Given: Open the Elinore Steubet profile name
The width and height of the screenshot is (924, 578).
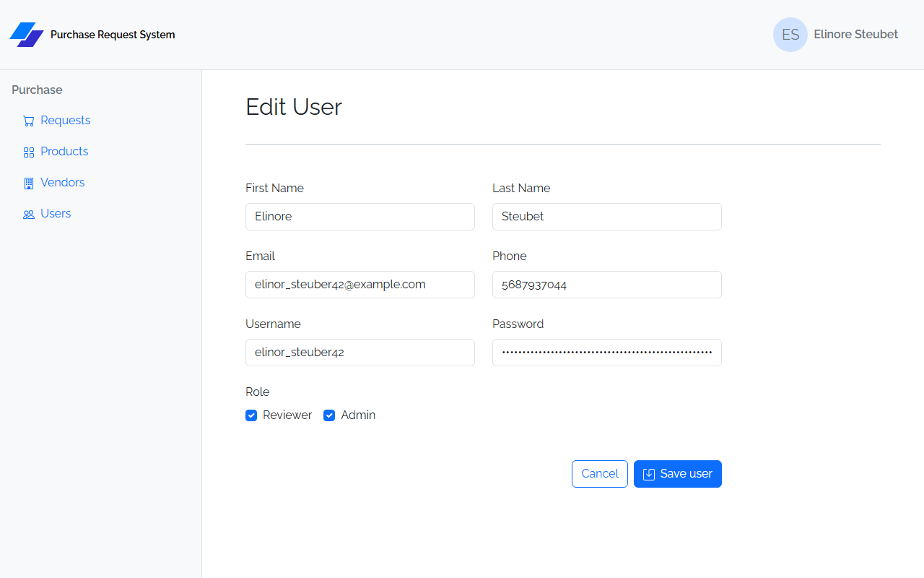Looking at the screenshot, I should [x=856, y=34].
